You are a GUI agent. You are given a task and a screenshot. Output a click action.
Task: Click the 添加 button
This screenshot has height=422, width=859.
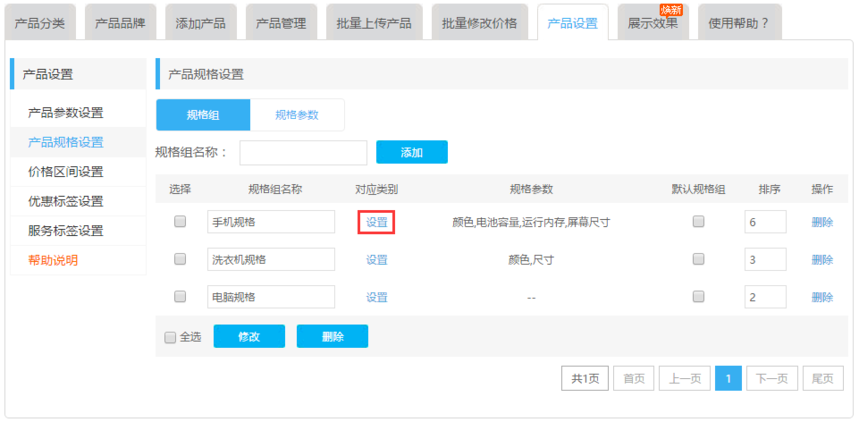click(x=412, y=152)
